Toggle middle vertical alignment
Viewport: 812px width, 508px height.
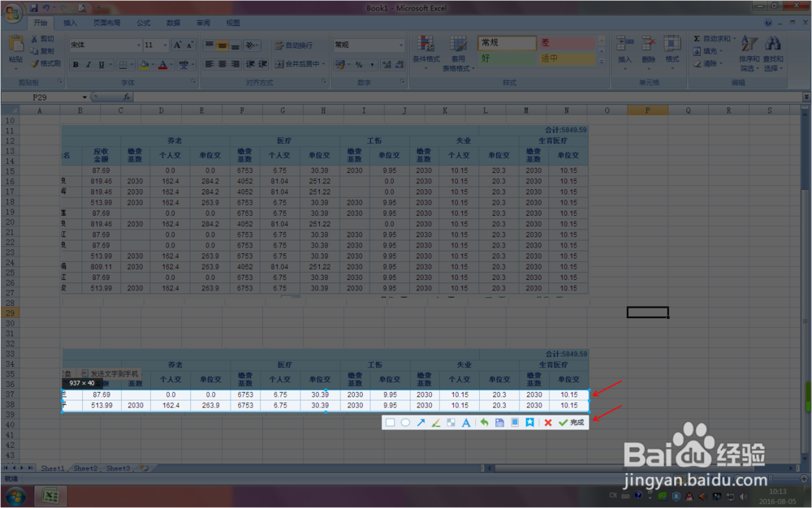(222, 45)
